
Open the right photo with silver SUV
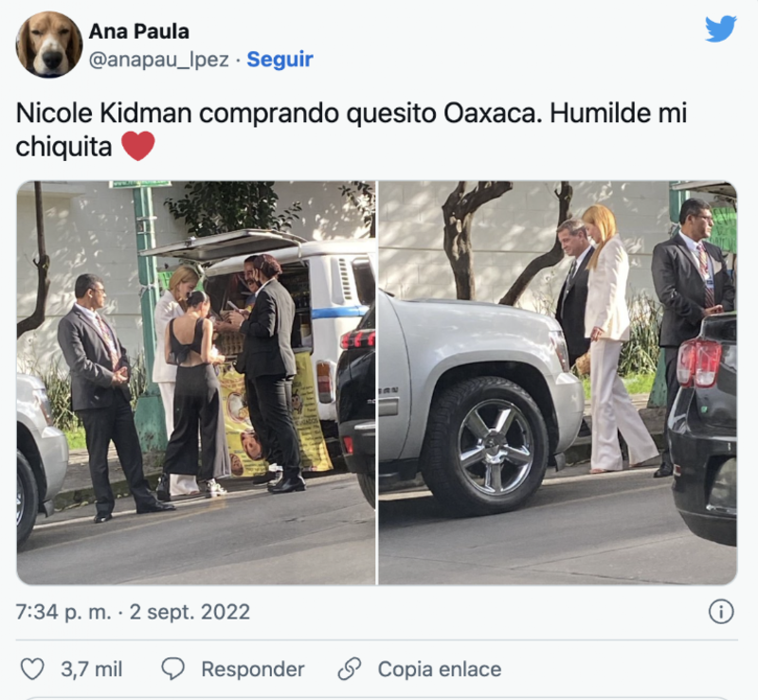tap(557, 383)
